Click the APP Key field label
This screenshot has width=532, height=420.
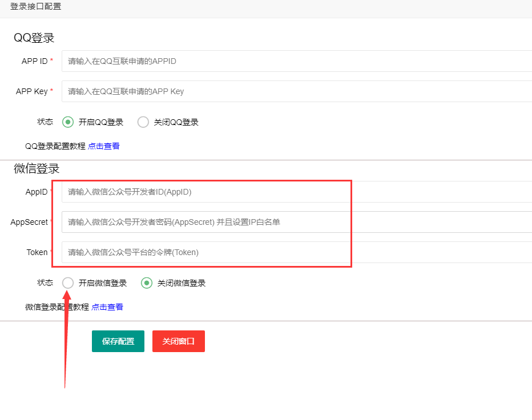click(x=31, y=91)
